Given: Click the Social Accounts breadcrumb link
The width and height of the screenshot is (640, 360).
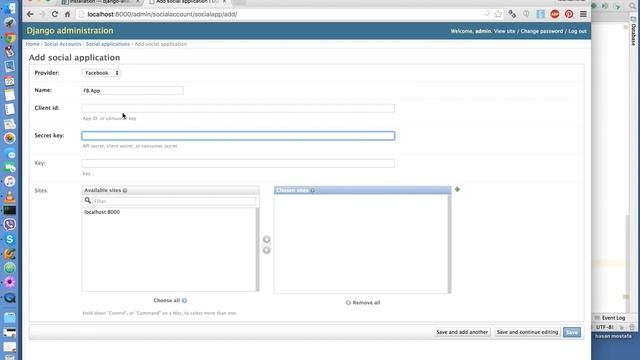Looking at the screenshot, I should [62, 44].
